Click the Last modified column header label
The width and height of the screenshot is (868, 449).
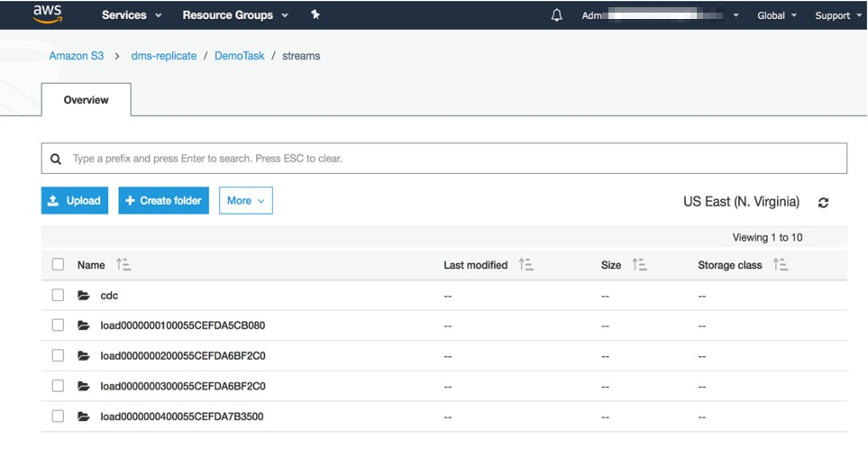(476, 265)
